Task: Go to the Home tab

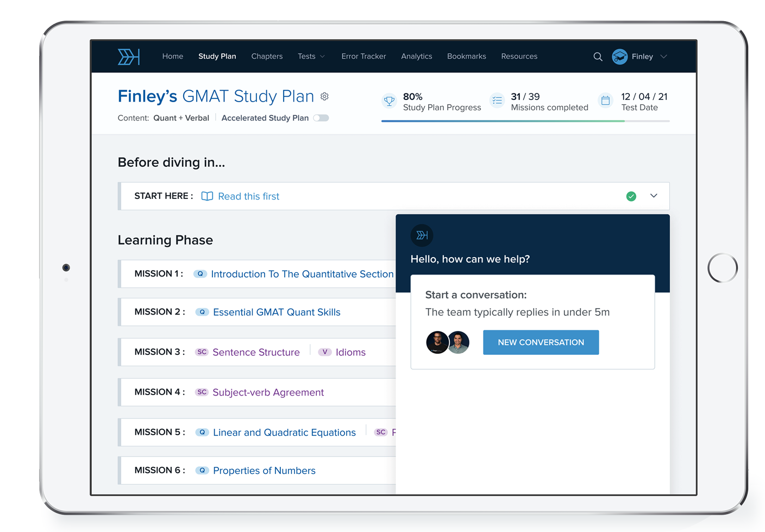Action: click(173, 57)
